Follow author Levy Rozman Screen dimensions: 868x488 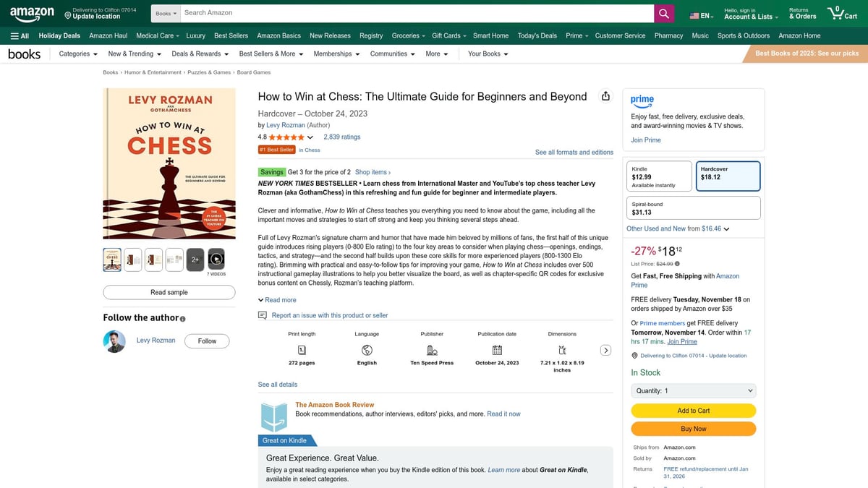207,341
